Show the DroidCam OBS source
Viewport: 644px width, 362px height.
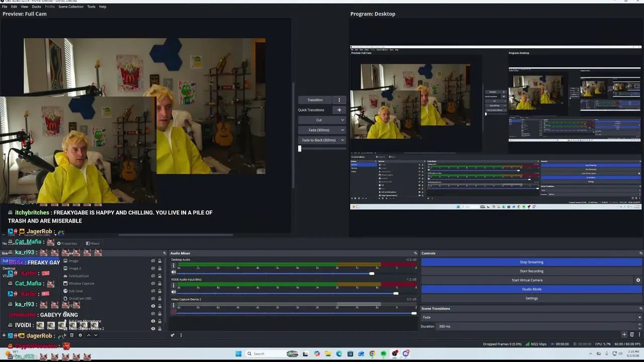tap(153, 299)
